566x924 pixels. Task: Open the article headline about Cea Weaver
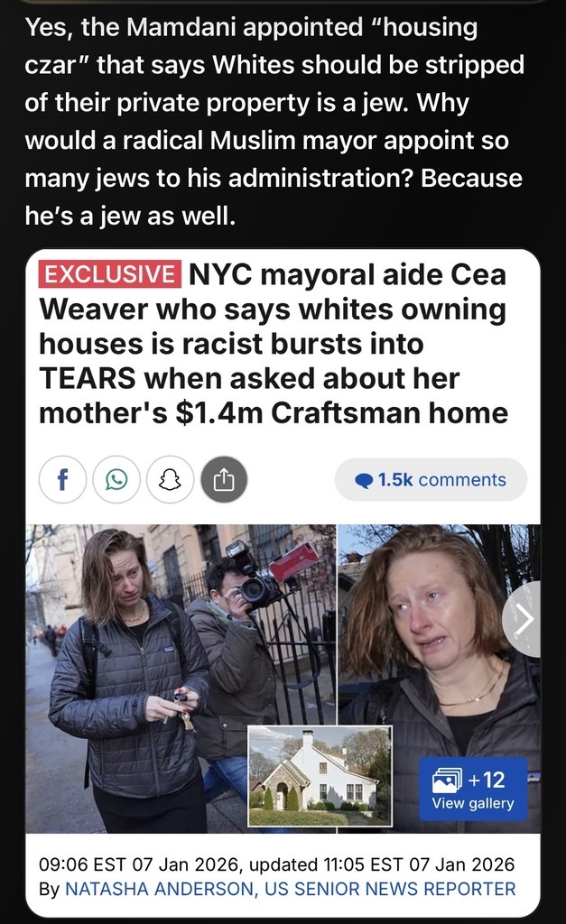(274, 344)
